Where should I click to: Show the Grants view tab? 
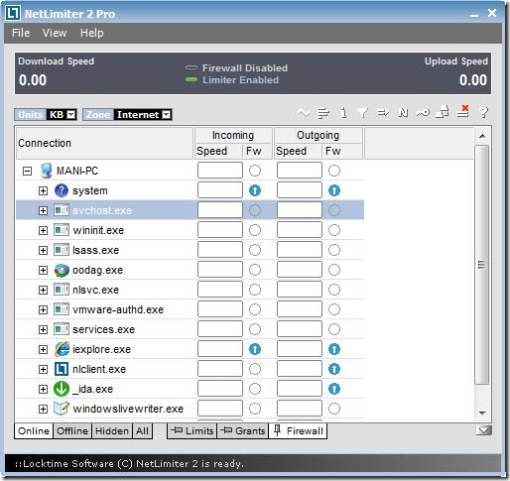tap(243, 431)
